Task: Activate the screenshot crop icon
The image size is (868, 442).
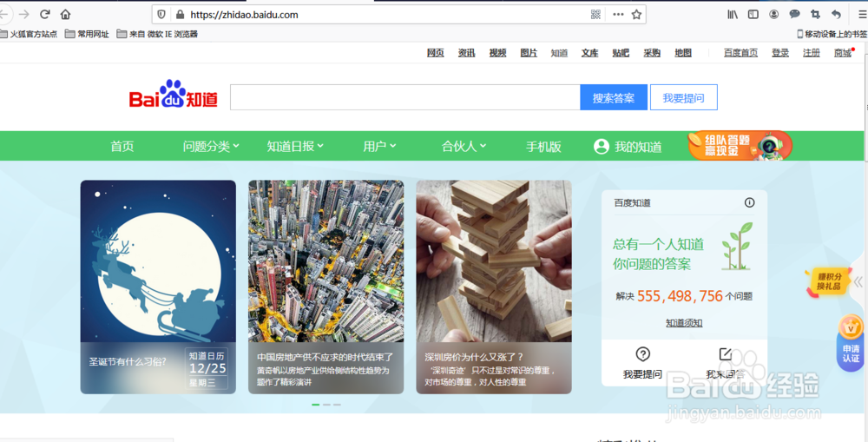Action: pyautogui.click(x=815, y=15)
